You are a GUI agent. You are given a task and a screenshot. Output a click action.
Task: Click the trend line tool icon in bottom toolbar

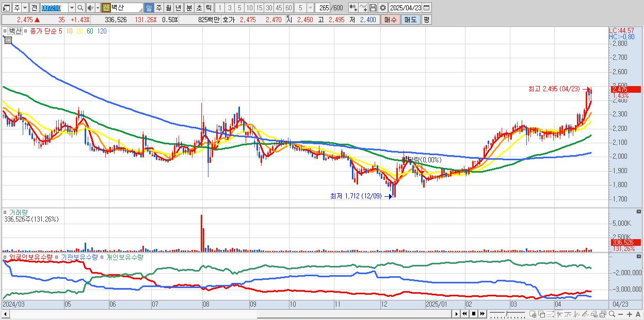(x=568, y=314)
